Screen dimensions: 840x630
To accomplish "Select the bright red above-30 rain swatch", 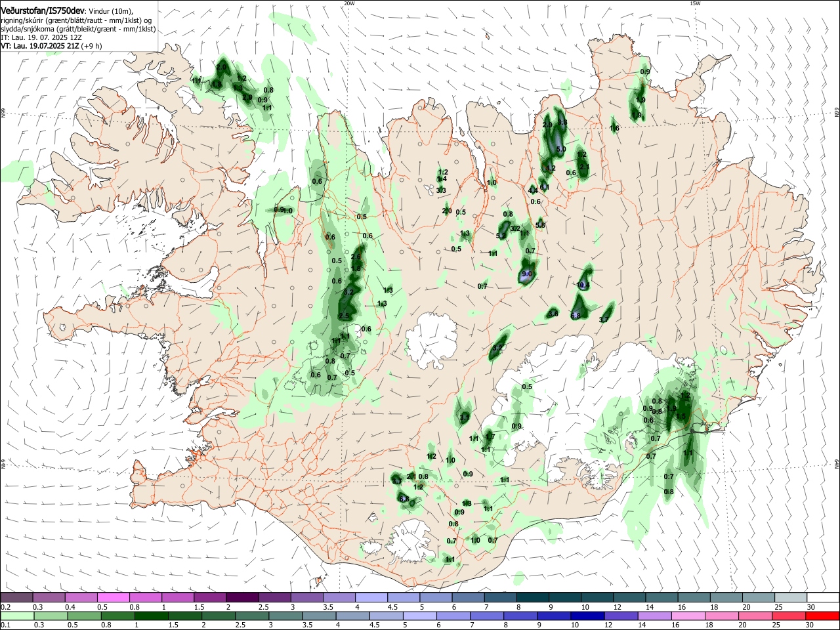I will tap(822, 616).
